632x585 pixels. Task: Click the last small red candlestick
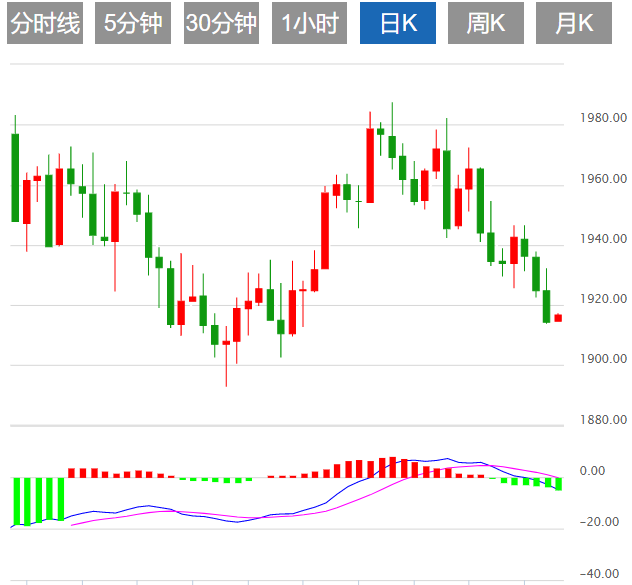pos(558,318)
